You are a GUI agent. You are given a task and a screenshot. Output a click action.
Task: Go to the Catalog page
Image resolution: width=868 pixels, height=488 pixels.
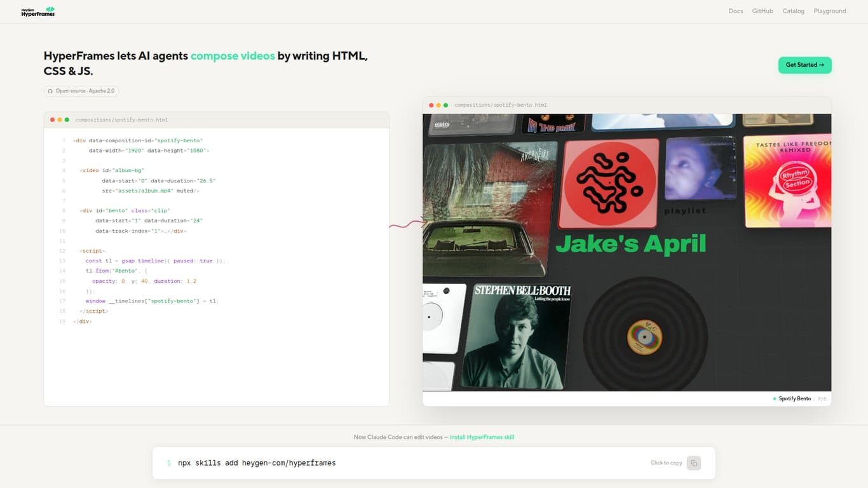793,11
